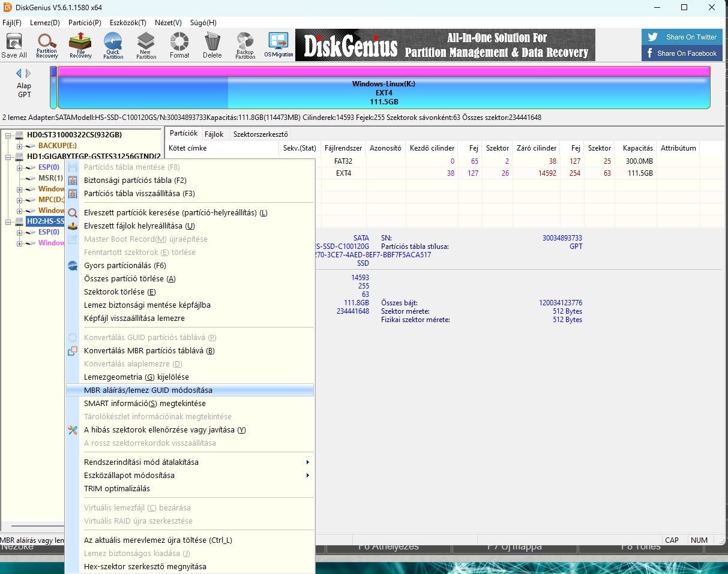Switch to the Szektorszerkesztő tab
The height and width of the screenshot is (574, 728).
click(x=260, y=134)
